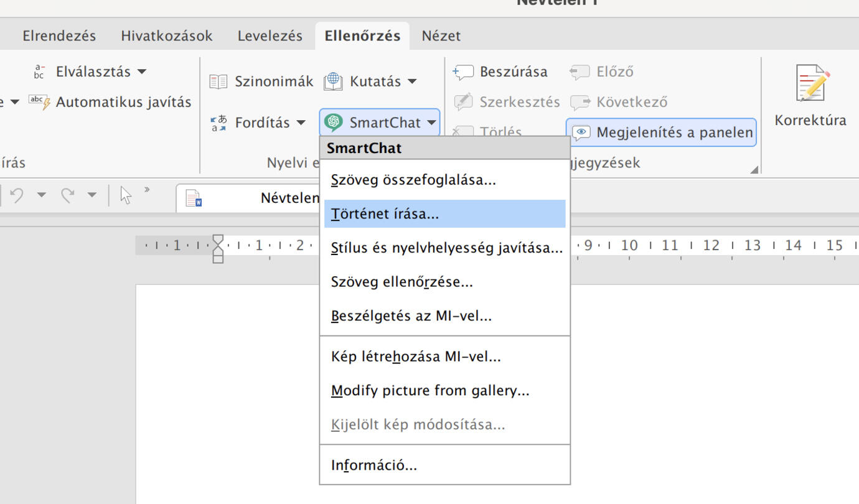Click the Kutatás globe icon

tap(333, 82)
